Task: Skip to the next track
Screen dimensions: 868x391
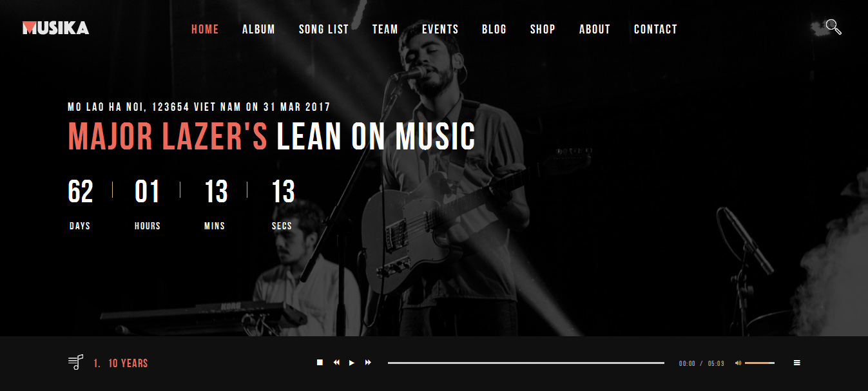Action: [x=368, y=363]
